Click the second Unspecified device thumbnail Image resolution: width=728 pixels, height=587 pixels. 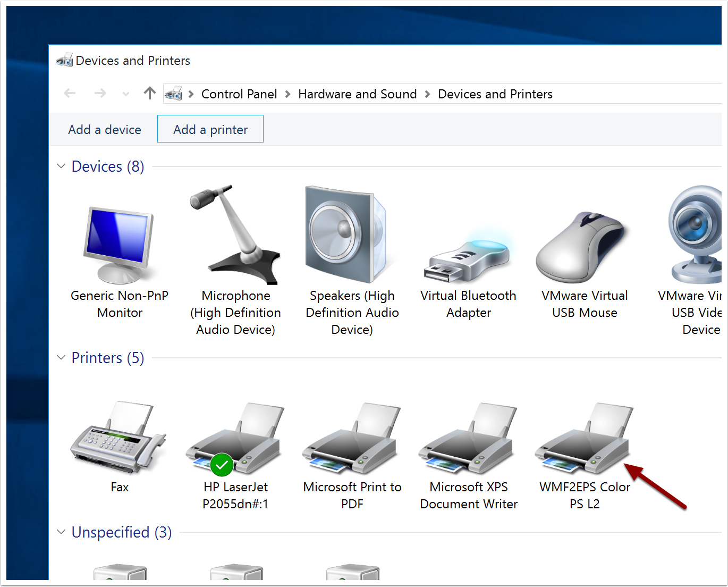[236, 572]
